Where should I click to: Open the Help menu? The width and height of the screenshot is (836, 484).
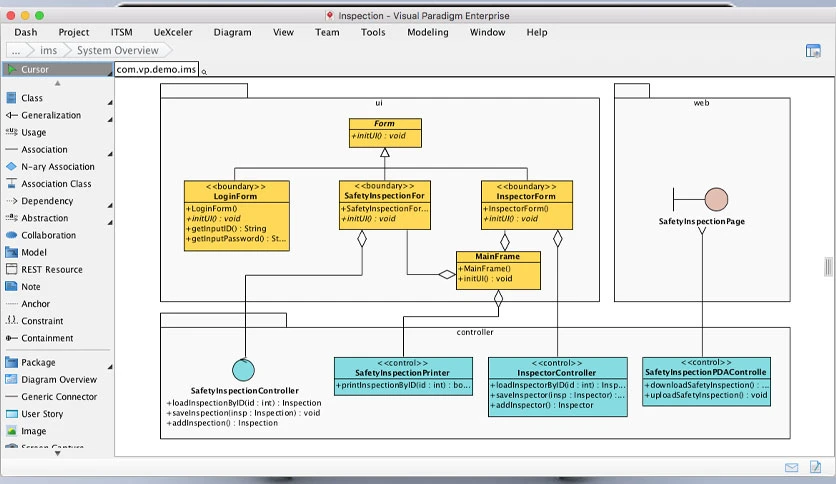[x=537, y=32]
